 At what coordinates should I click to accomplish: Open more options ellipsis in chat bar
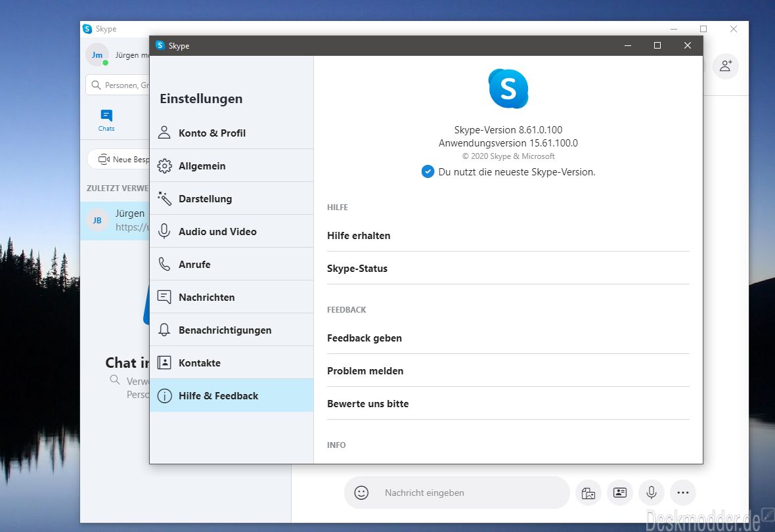coord(683,493)
